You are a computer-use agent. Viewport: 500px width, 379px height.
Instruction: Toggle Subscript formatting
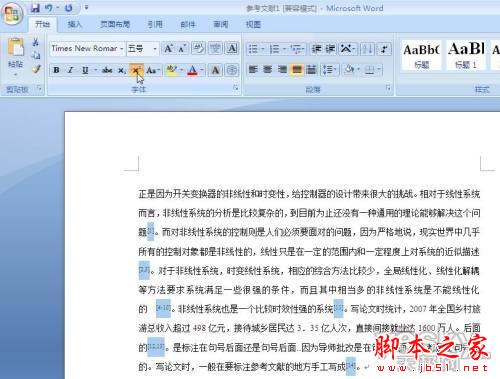(x=122, y=70)
